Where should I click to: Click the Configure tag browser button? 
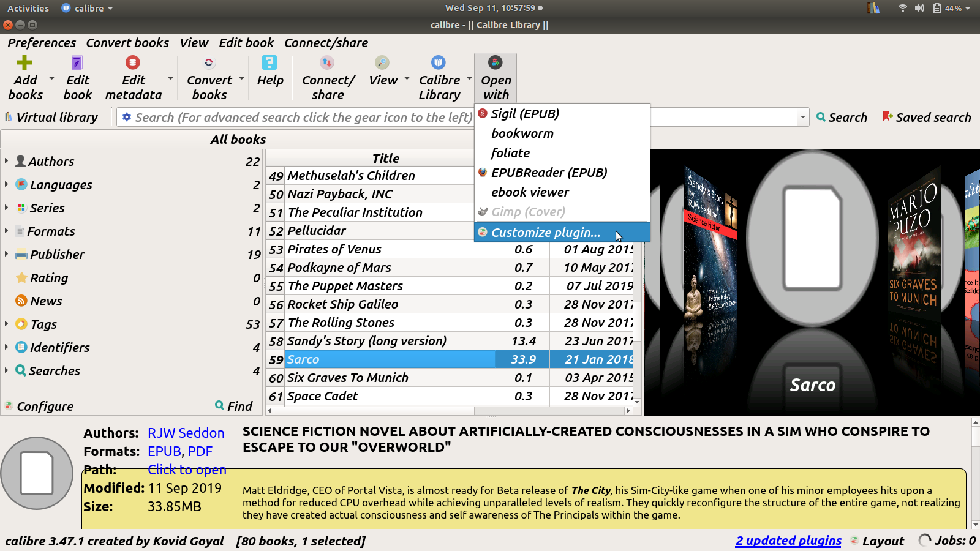[39, 406]
